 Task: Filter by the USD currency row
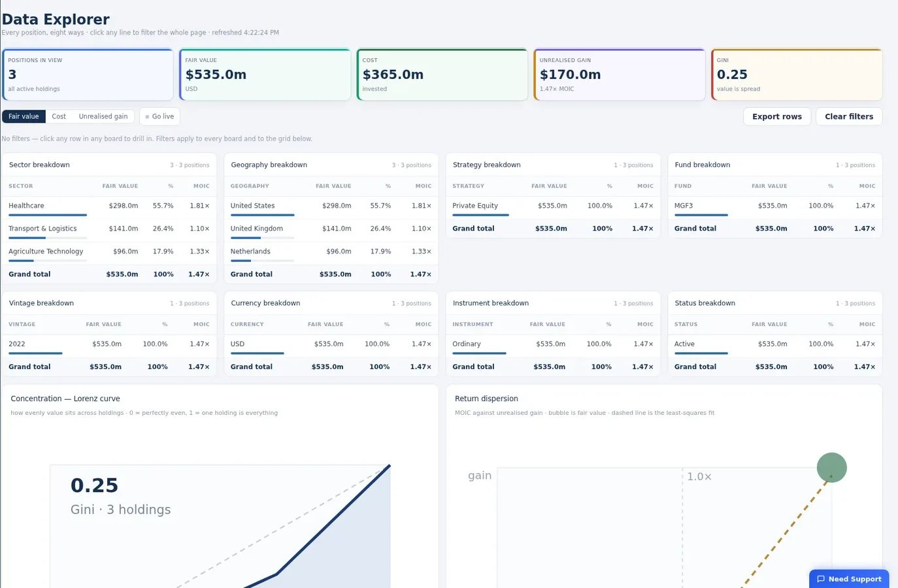coord(331,344)
